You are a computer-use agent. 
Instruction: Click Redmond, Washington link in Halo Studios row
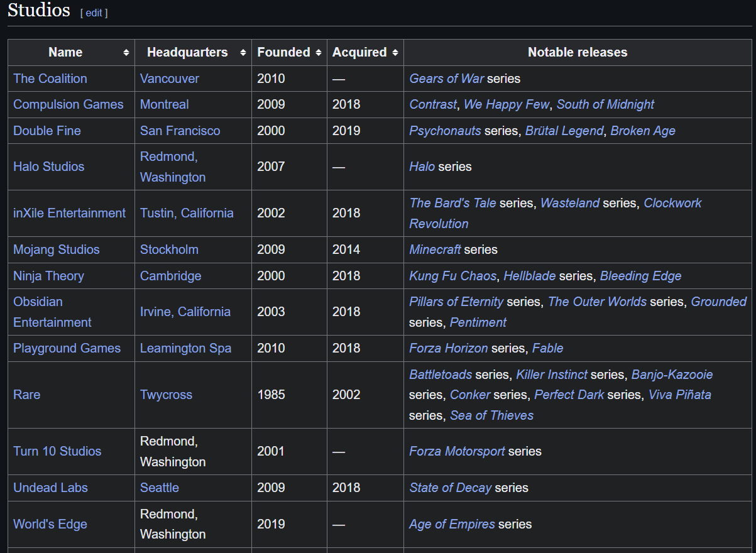(x=173, y=167)
